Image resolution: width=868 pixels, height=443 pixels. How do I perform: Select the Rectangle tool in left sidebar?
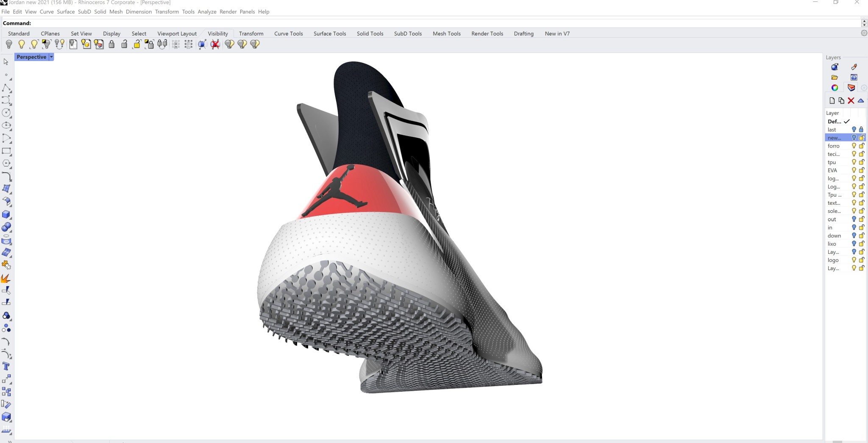coord(6,151)
